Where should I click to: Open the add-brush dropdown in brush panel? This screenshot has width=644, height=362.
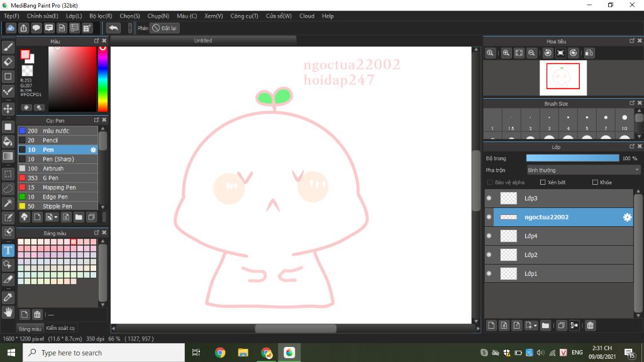pos(56,217)
